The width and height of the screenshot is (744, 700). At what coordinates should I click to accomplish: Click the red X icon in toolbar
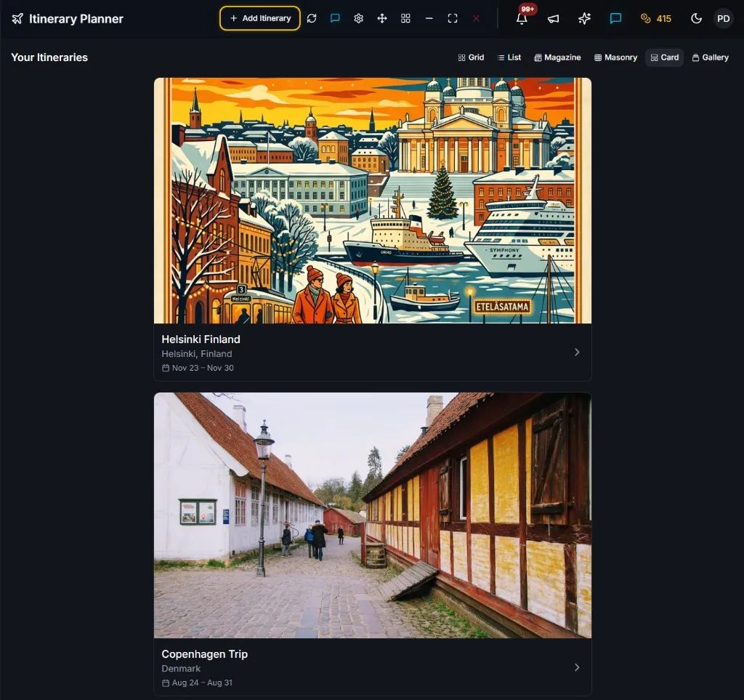[476, 18]
